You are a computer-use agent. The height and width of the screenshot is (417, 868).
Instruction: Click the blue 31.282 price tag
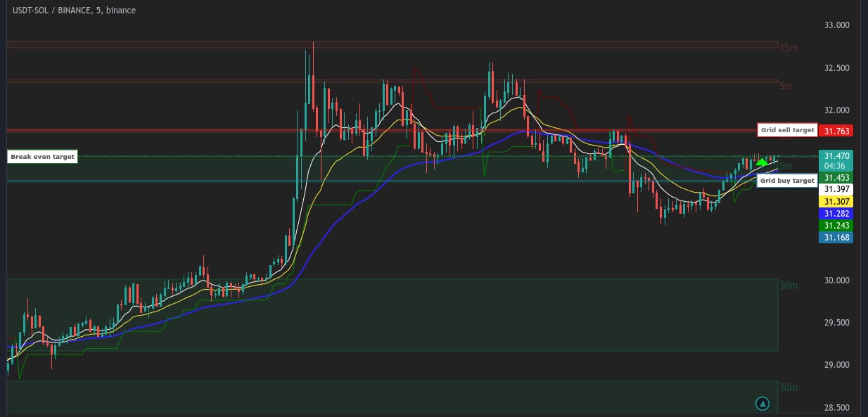coord(836,213)
